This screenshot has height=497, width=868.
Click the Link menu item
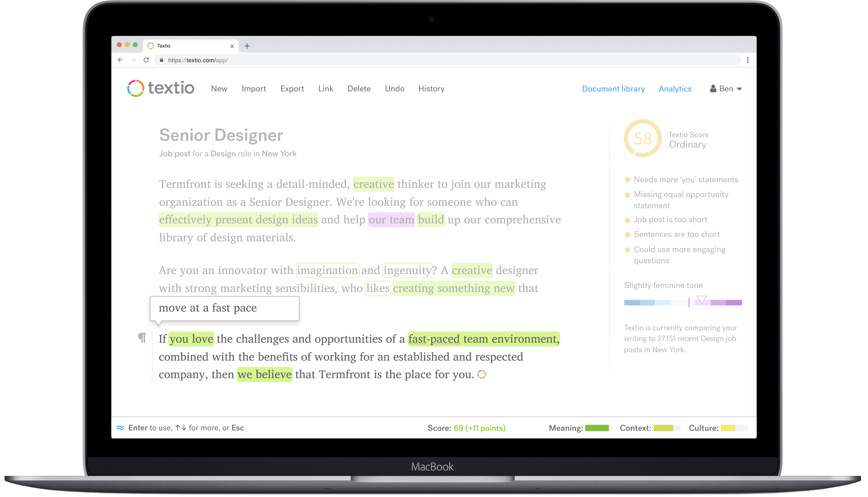pos(327,88)
